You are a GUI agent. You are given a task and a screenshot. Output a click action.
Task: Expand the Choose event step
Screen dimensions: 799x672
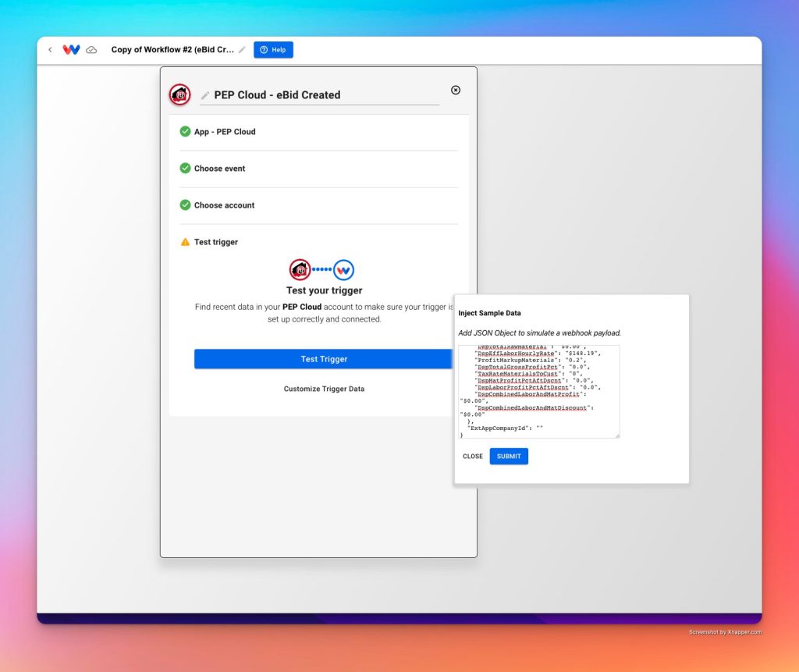coord(318,169)
